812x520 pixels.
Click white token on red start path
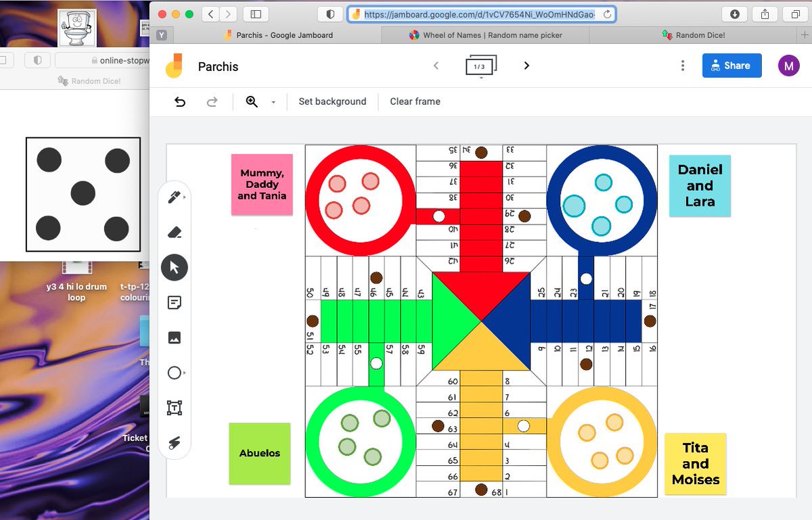438,216
